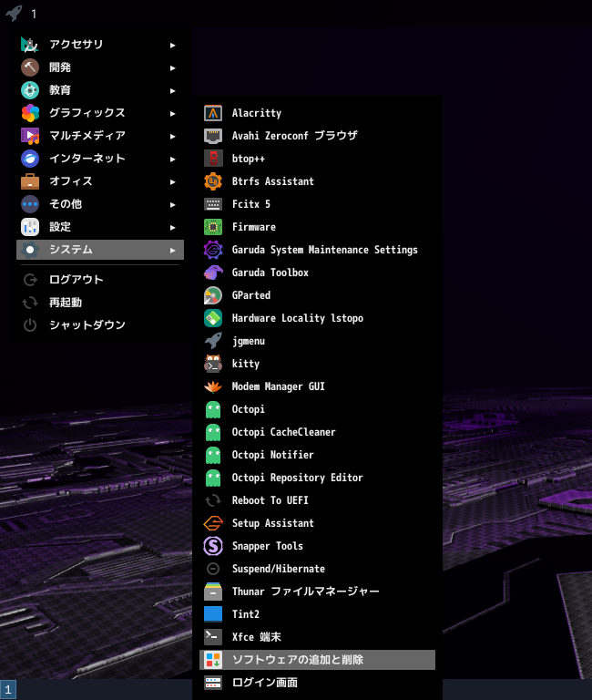Click the ログイン画面 icon
592x700 pixels.
click(x=213, y=682)
